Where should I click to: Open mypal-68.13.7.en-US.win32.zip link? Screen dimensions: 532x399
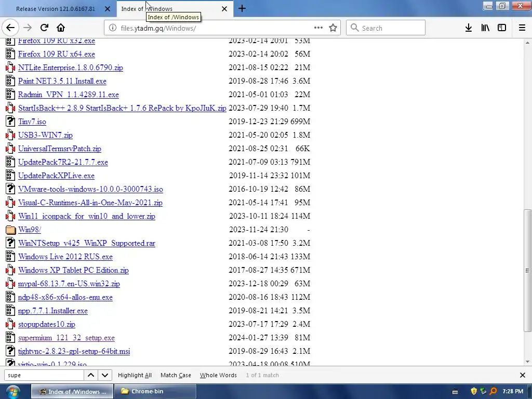[69, 284]
